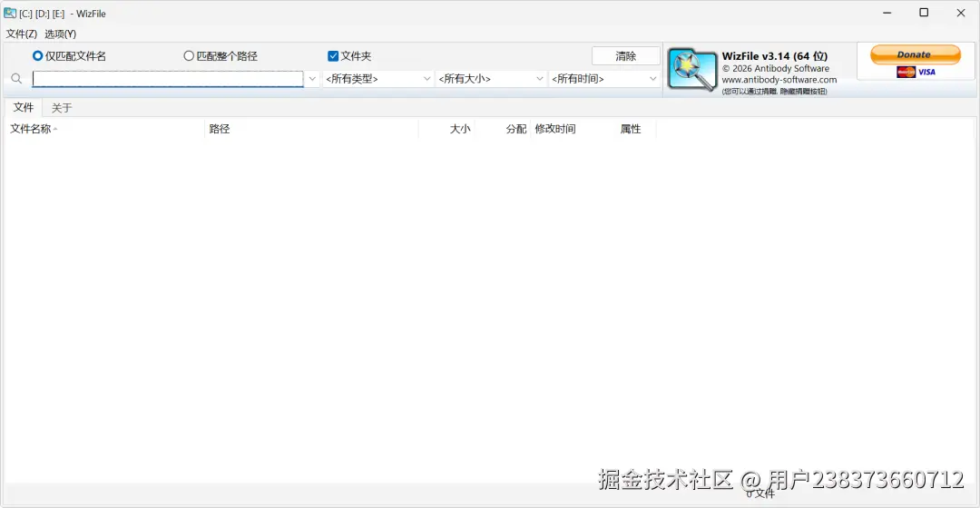The width and height of the screenshot is (980, 508).
Task: Click the WizFile title bar app icon
Action: (x=10, y=13)
